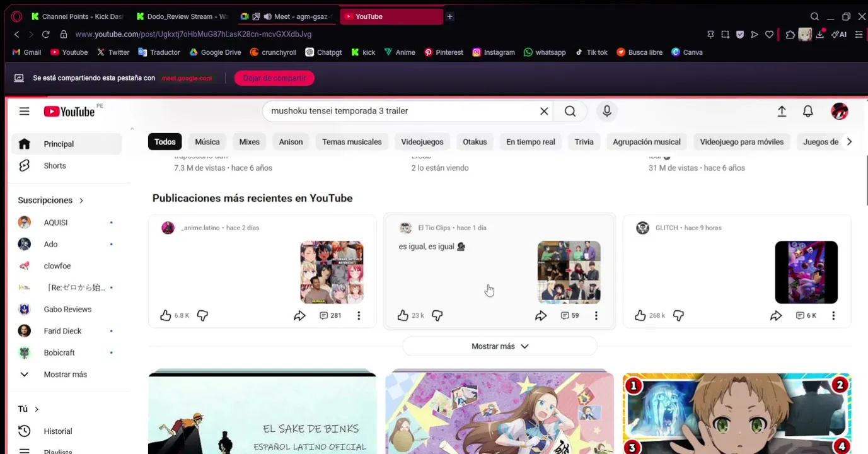Like the El Tio Clips post

(403, 315)
